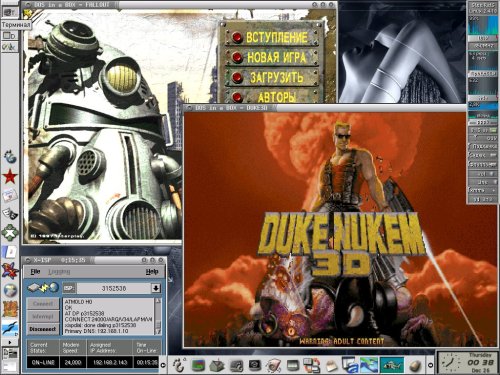500x375 pixels.
Task: Click the greyed Connect button in X-ISP
Action: tap(43, 304)
